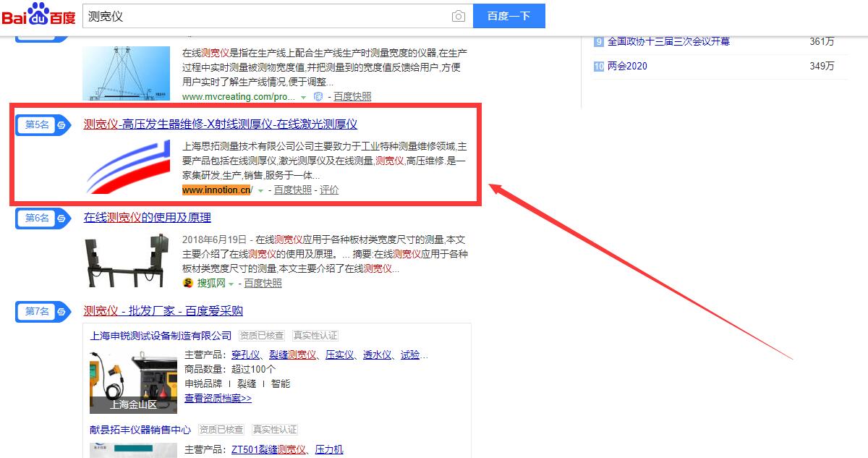Click the Sohu favicon beside 搜狐网
This screenshot has height=458, width=868.
tap(189, 283)
